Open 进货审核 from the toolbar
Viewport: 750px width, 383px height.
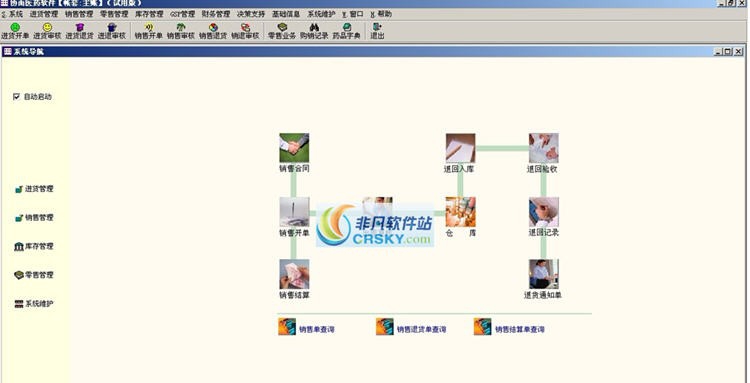click(47, 31)
